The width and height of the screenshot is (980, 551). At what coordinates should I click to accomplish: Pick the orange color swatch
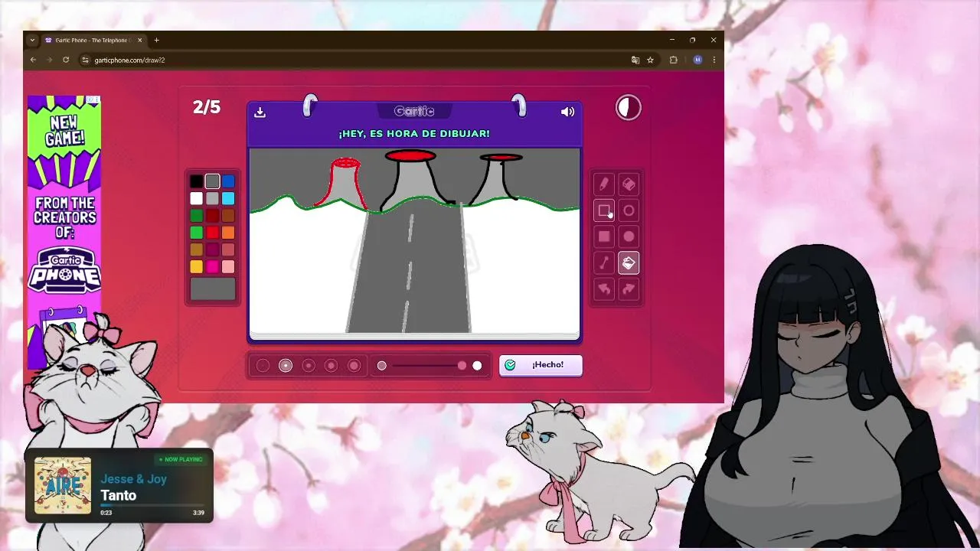(x=228, y=233)
